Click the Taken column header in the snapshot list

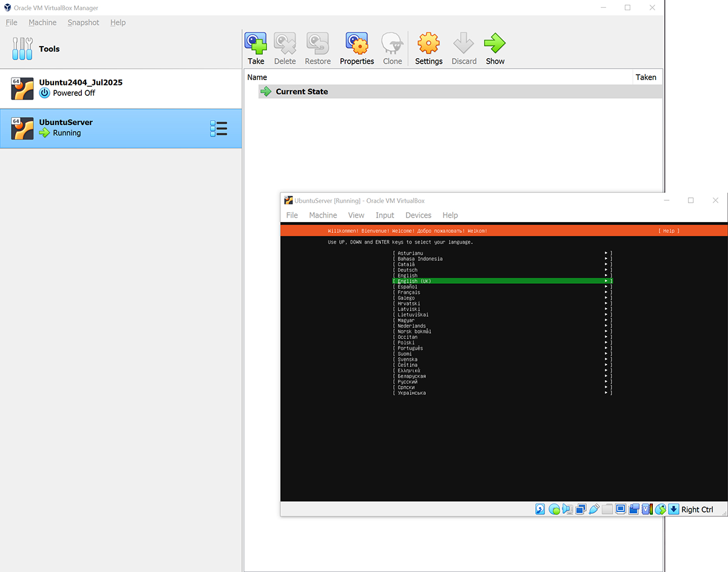click(646, 77)
